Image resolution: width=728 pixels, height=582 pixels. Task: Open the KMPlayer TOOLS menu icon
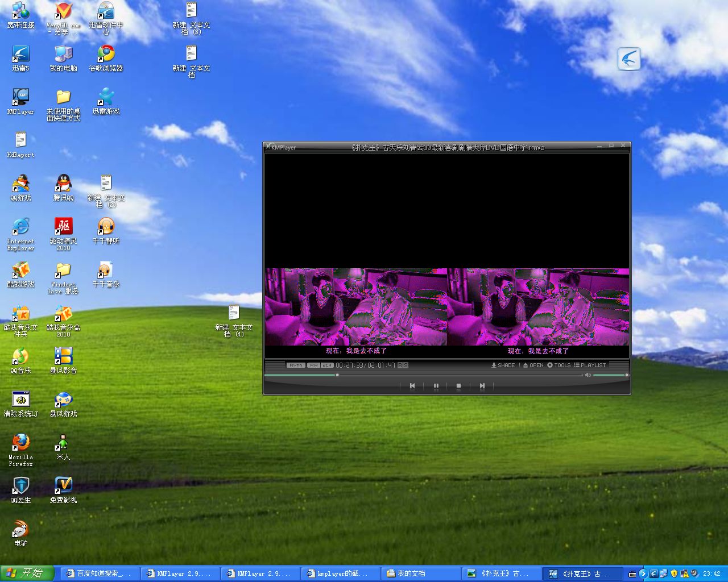(x=559, y=365)
